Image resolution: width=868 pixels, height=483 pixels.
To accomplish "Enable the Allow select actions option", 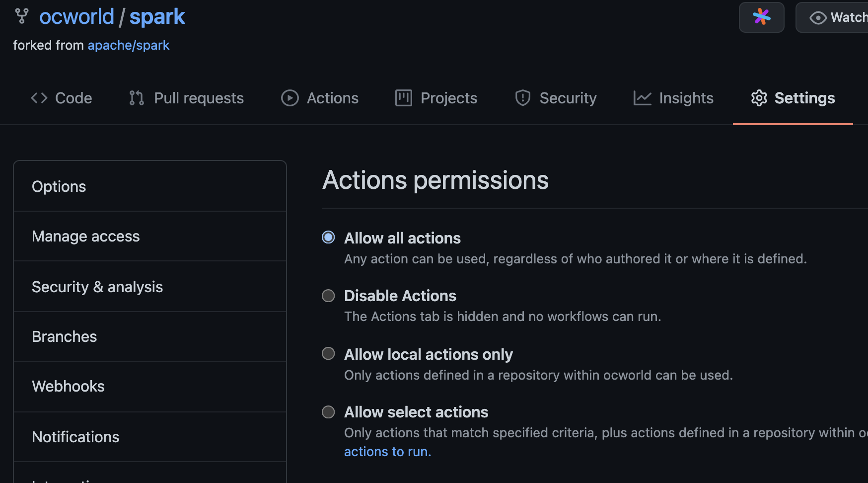I will [x=328, y=412].
